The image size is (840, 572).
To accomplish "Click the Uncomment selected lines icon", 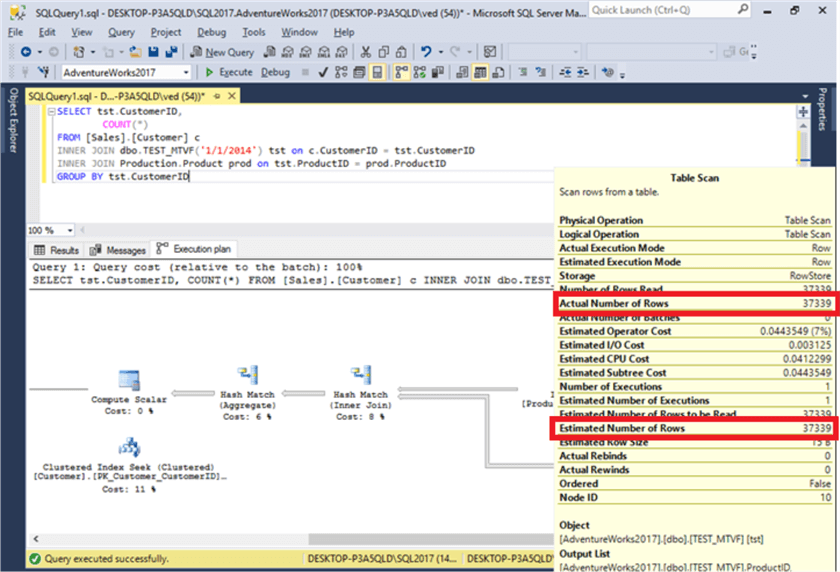I will pyautogui.click(x=541, y=72).
